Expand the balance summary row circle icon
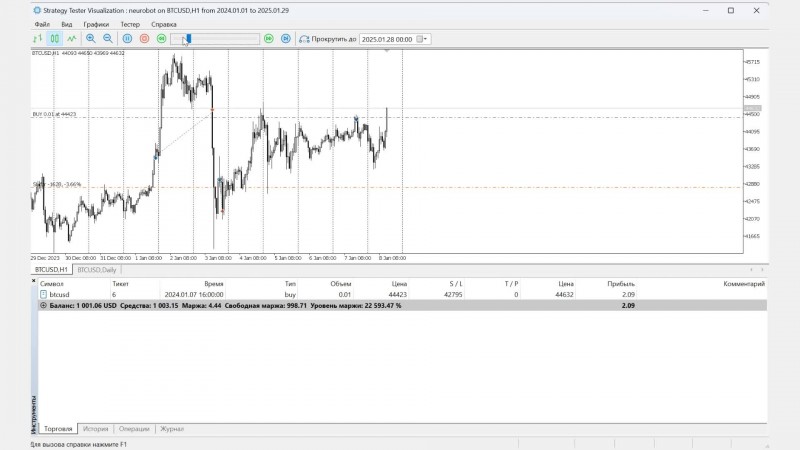The image size is (800, 450). click(x=43, y=306)
